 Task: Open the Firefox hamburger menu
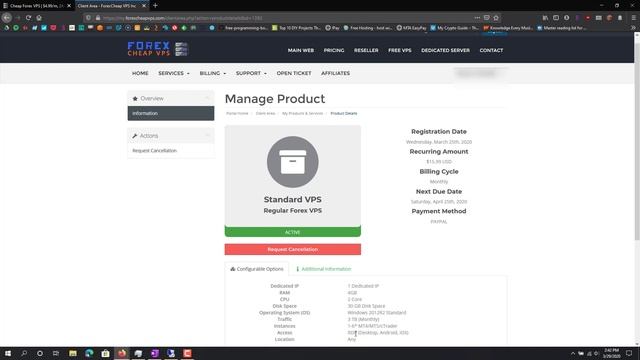coord(633,18)
